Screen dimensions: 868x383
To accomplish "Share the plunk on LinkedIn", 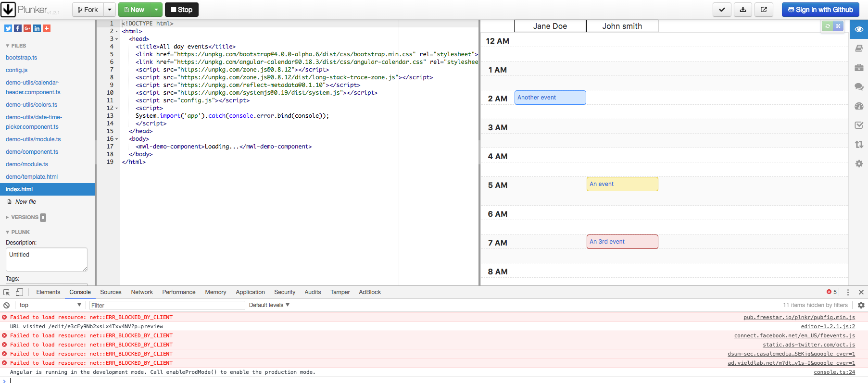I will 37,28.
